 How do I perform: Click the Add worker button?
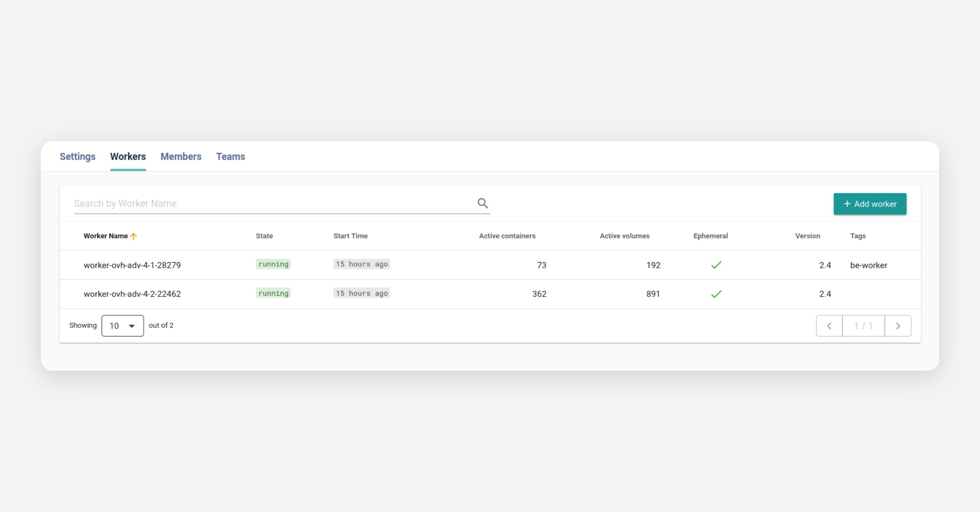[870, 204]
